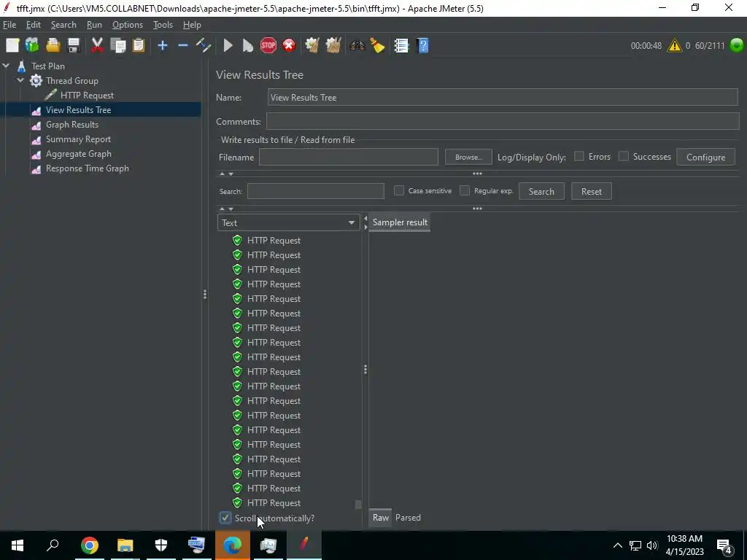Open the Edit menu
The width and height of the screenshot is (747, 560).
[x=33, y=25]
